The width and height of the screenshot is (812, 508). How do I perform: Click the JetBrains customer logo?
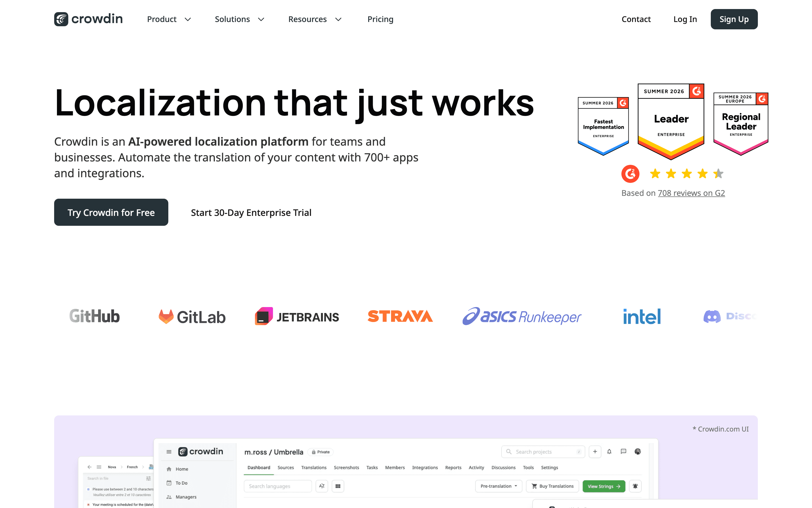[297, 316]
